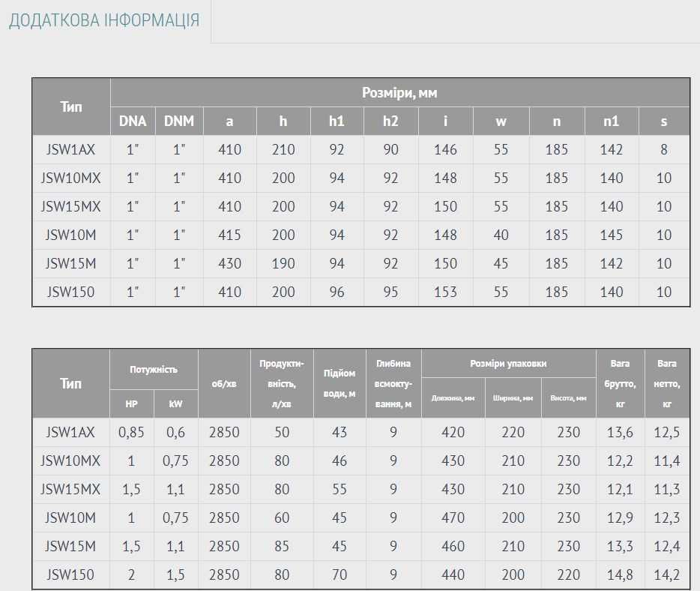Select gross weight value 13,6
The image size is (700, 591).
pyautogui.click(x=620, y=432)
